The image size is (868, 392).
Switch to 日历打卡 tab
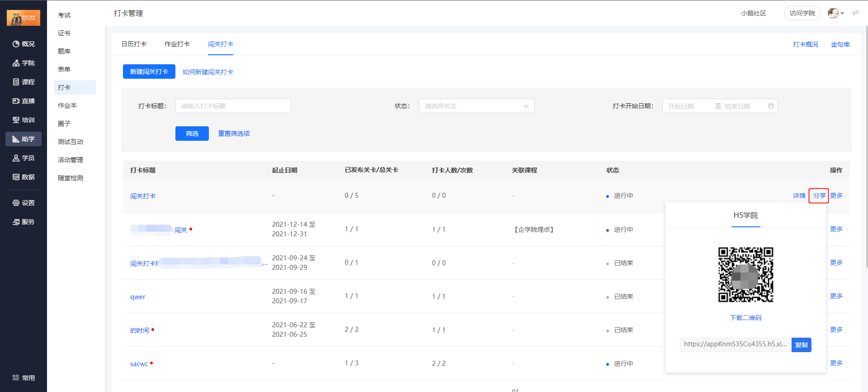[134, 44]
